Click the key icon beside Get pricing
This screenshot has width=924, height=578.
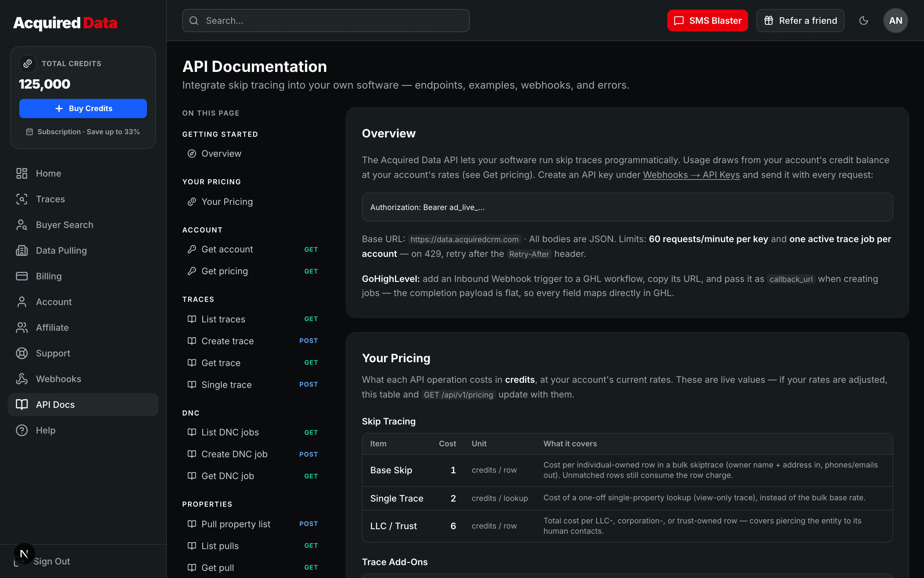[x=192, y=271]
